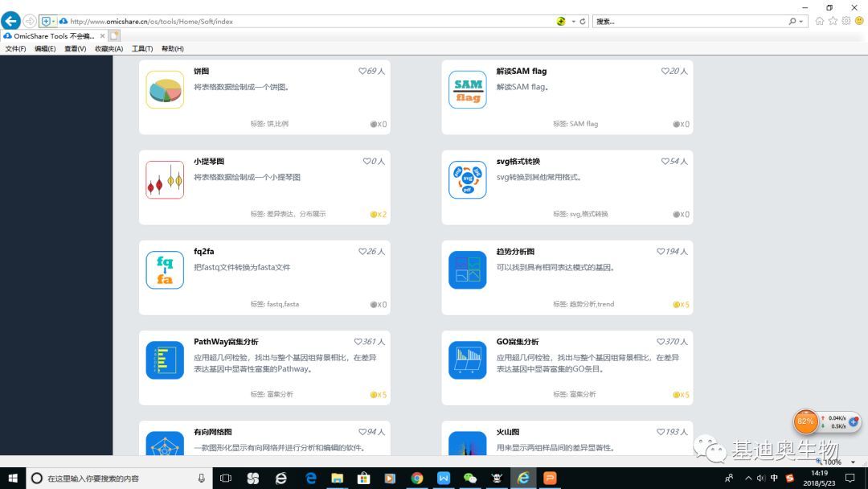Open the favorites star icon

click(x=833, y=21)
